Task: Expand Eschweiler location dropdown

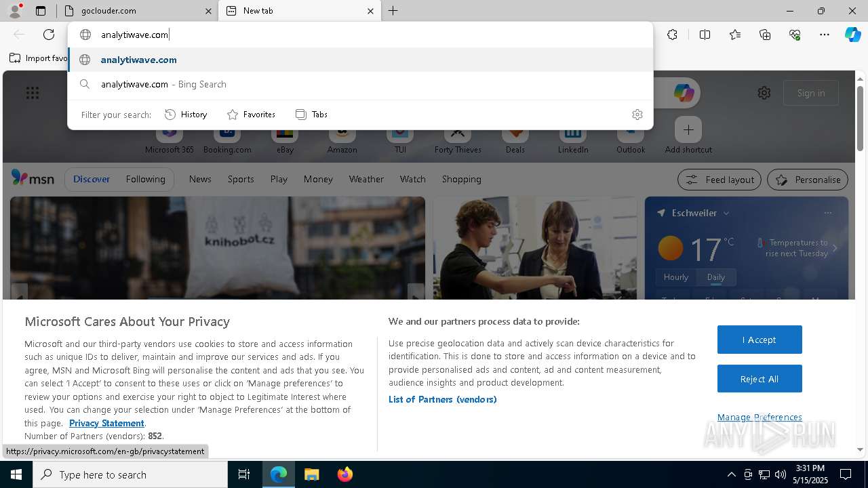Action: [x=726, y=213]
